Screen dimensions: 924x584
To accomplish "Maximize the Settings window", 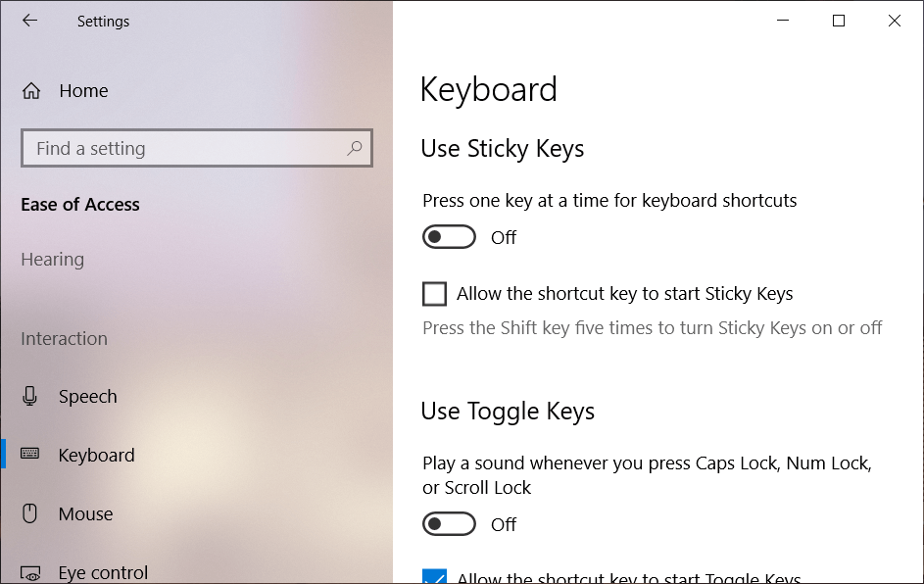I will click(x=839, y=21).
